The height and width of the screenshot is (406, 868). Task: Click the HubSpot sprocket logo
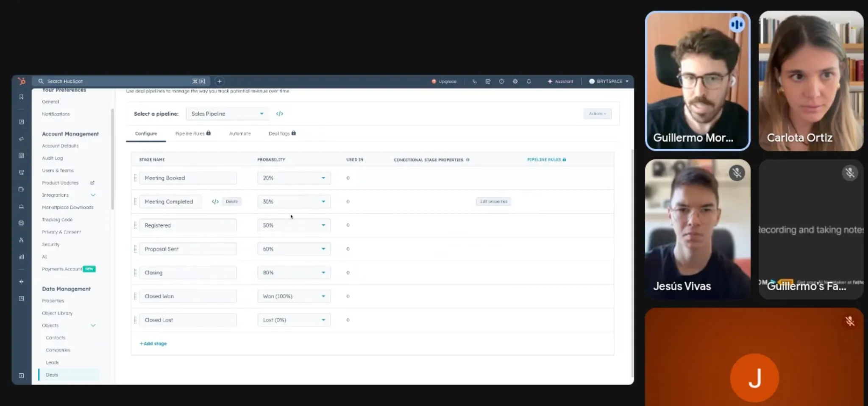(x=22, y=81)
